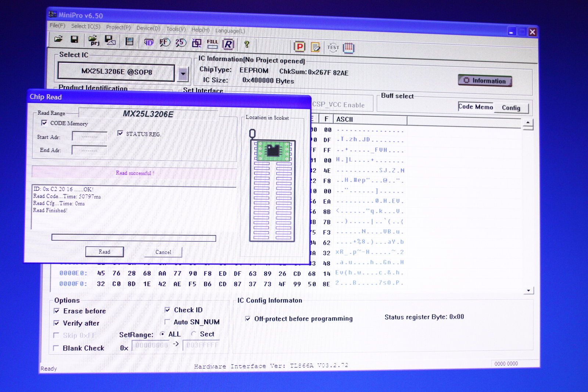Open the Language(L) menu
The image size is (588, 392).
tap(230, 30)
